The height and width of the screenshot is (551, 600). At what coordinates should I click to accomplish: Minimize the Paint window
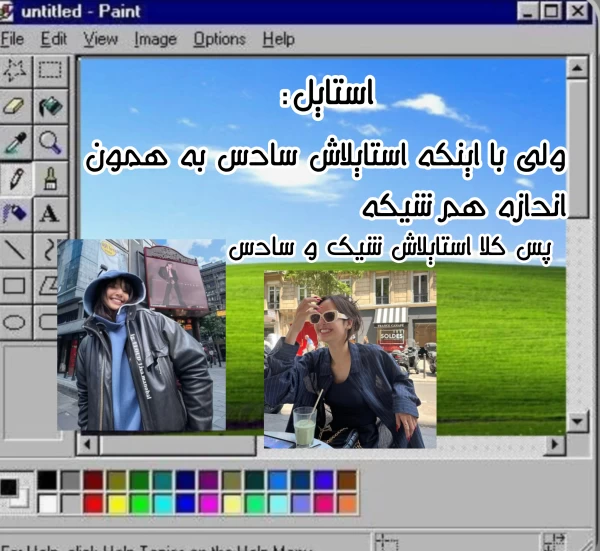[528, 11]
